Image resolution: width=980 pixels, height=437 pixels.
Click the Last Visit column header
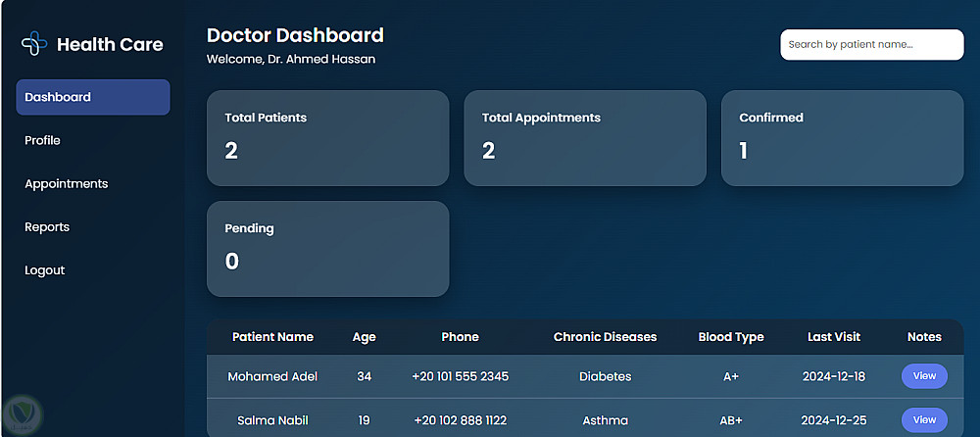pyautogui.click(x=834, y=337)
